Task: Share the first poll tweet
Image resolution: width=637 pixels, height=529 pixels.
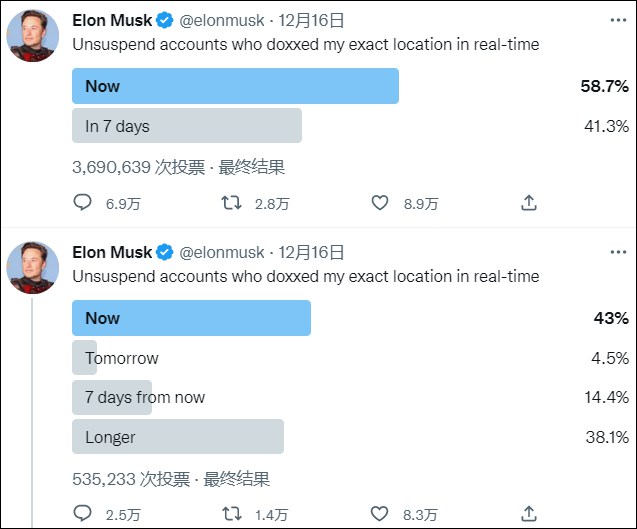Action: pyautogui.click(x=529, y=203)
